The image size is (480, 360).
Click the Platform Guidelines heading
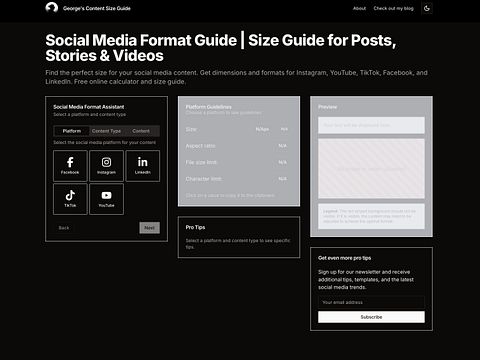pos(208,107)
